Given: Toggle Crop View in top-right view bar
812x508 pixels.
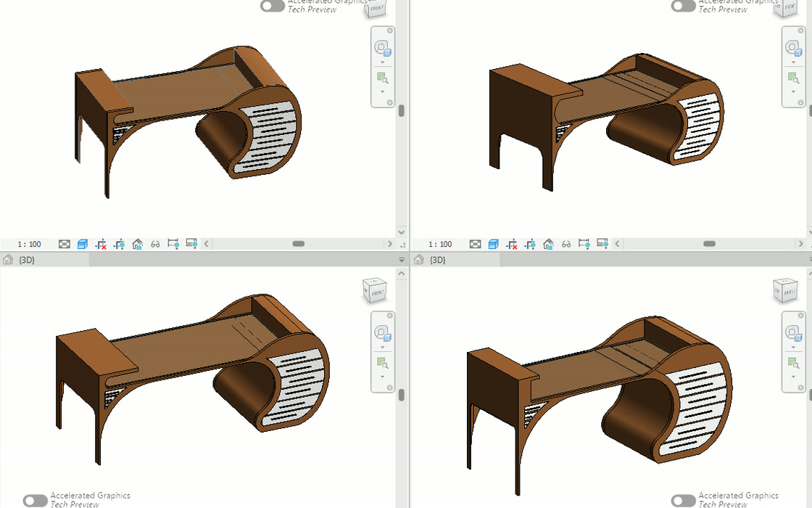Looking at the screenshot, I should pos(512,244).
